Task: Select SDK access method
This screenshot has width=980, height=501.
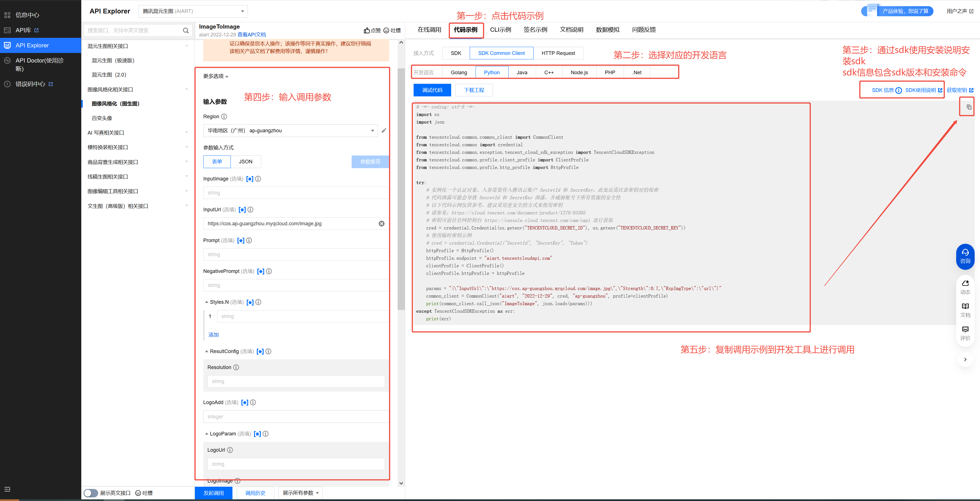Action: point(456,53)
